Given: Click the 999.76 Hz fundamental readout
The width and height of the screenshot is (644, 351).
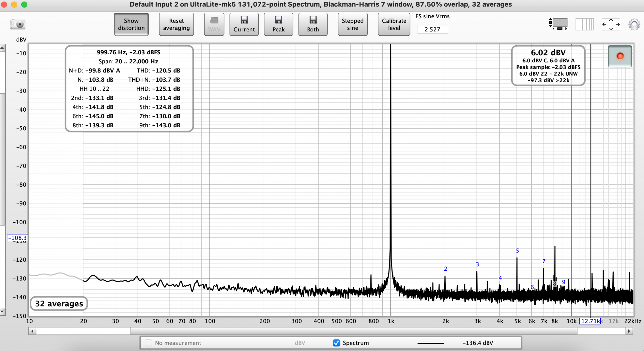Looking at the screenshot, I should tap(129, 52).
